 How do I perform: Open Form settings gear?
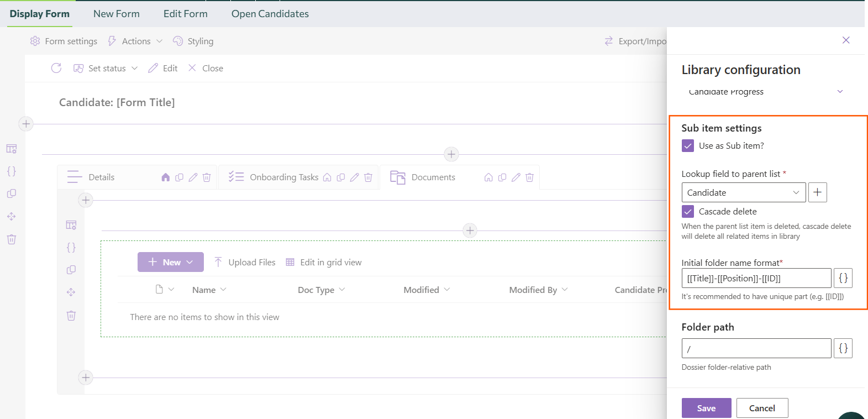35,41
